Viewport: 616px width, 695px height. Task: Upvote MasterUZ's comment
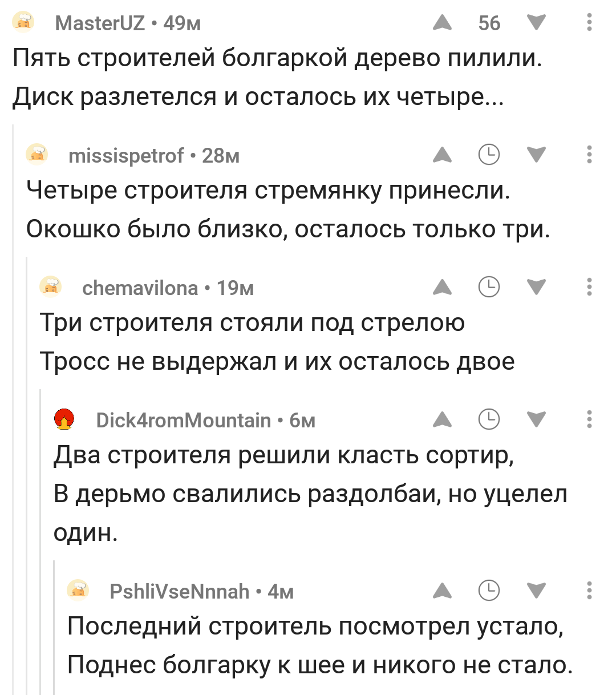click(x=442, y=23)
